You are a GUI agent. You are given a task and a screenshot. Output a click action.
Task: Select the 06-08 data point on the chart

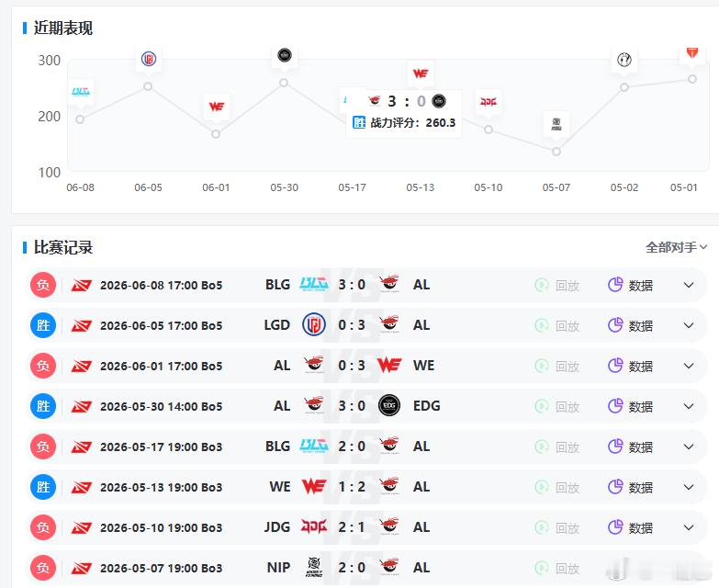[80, 119]
